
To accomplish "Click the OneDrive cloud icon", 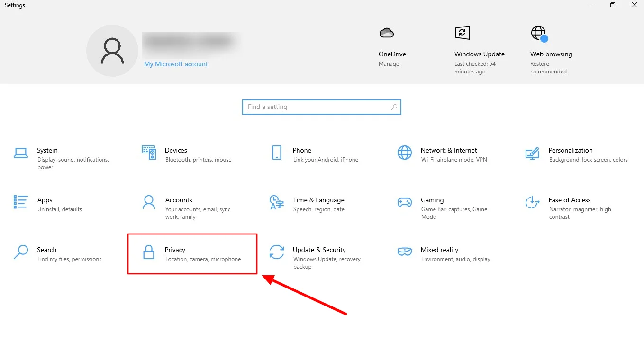I will click(387, 33).
